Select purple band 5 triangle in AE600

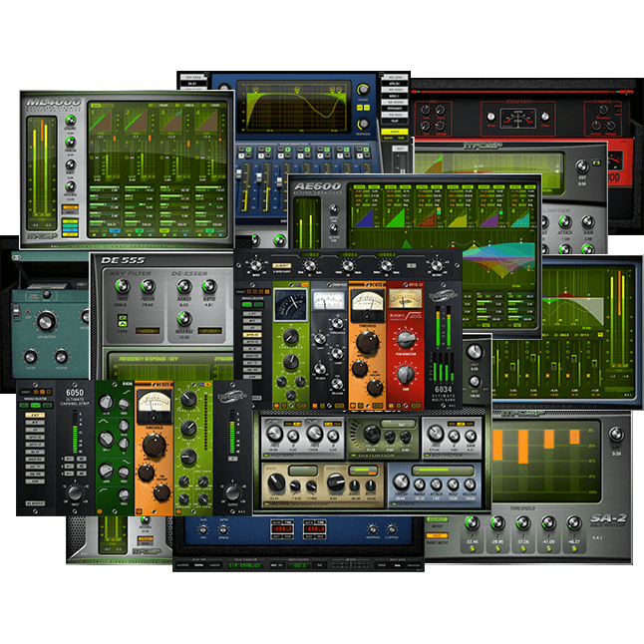[x=489, y=218]
